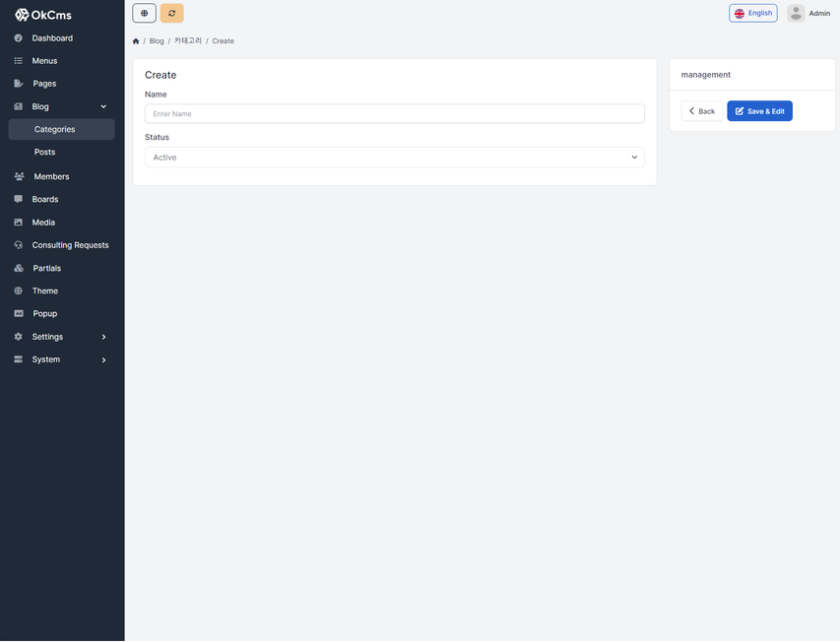Click the Admin user avatar icon
The height and width of the screenshot is (642, 840).
tap(796, 13)
